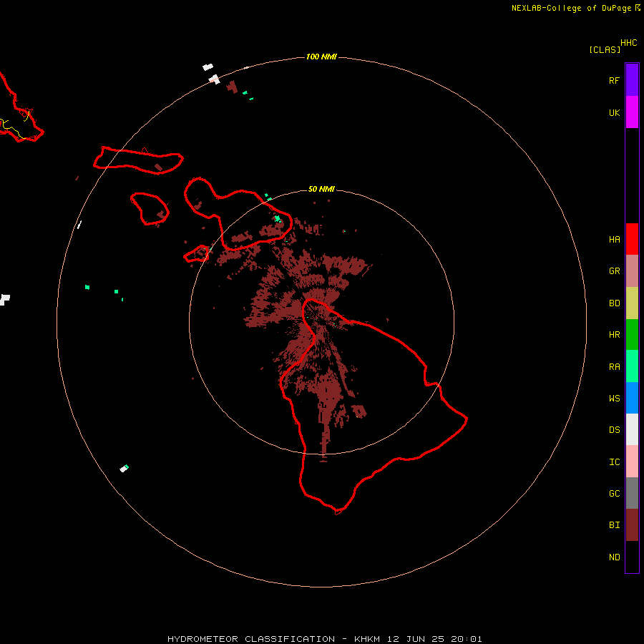Viewport: 644px width, 644px height.
Task: Click the GR legend label
Action: pos(614,271)
